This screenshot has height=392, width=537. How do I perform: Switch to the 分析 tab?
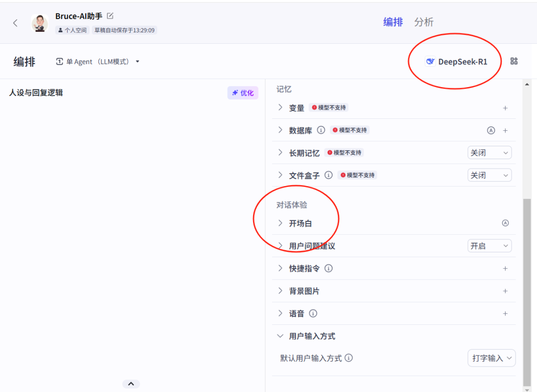point(424,22)
